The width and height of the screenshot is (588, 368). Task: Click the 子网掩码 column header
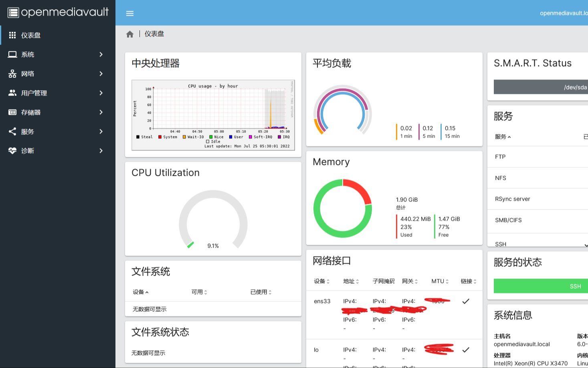point(384,281)
